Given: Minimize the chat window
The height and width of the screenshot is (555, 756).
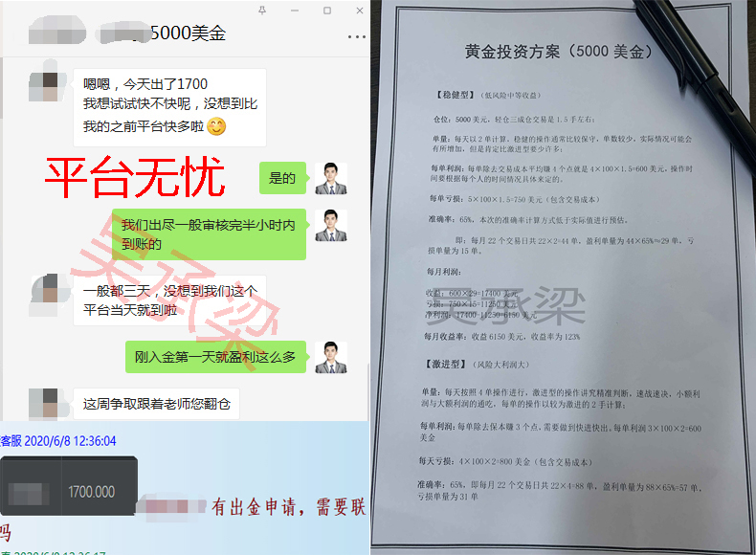Looking at the screenshot, I should (x=295, y=11).
